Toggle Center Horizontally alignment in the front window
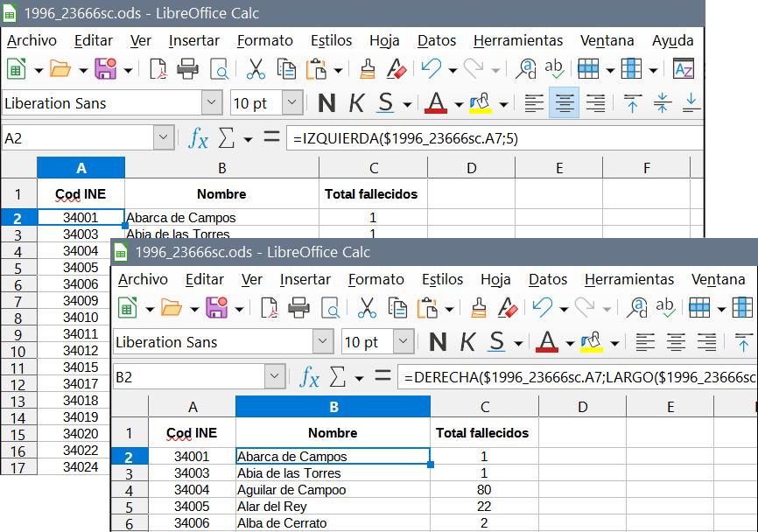This screenshot has width=758, height=532. 676,342
